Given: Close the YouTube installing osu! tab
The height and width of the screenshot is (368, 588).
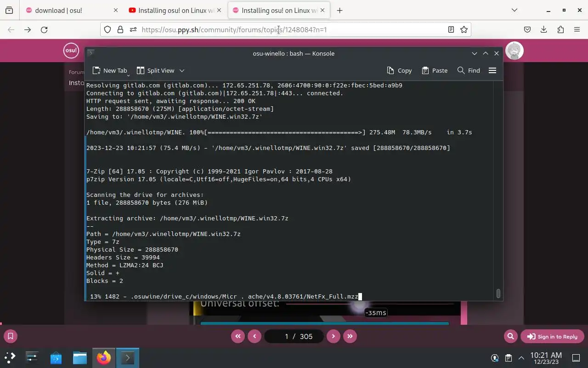Looking at the screenshot, I should tap(219, 10).
